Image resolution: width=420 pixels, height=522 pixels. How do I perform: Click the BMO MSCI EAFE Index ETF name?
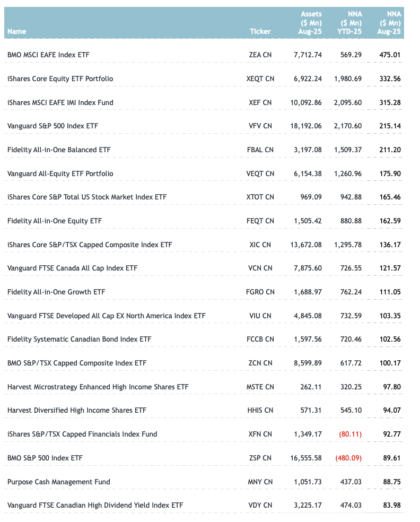coord(50,55)
